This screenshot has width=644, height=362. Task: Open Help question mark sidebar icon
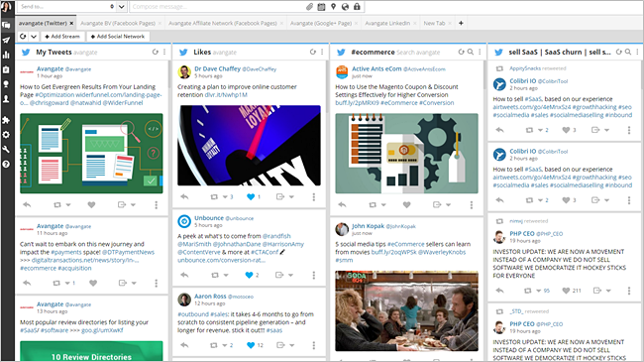tap(6, 164)
